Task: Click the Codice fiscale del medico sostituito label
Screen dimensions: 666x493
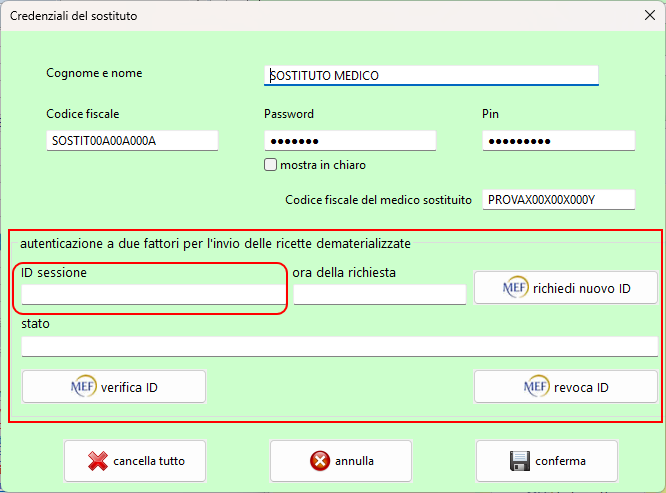Action: click(378, 200)
